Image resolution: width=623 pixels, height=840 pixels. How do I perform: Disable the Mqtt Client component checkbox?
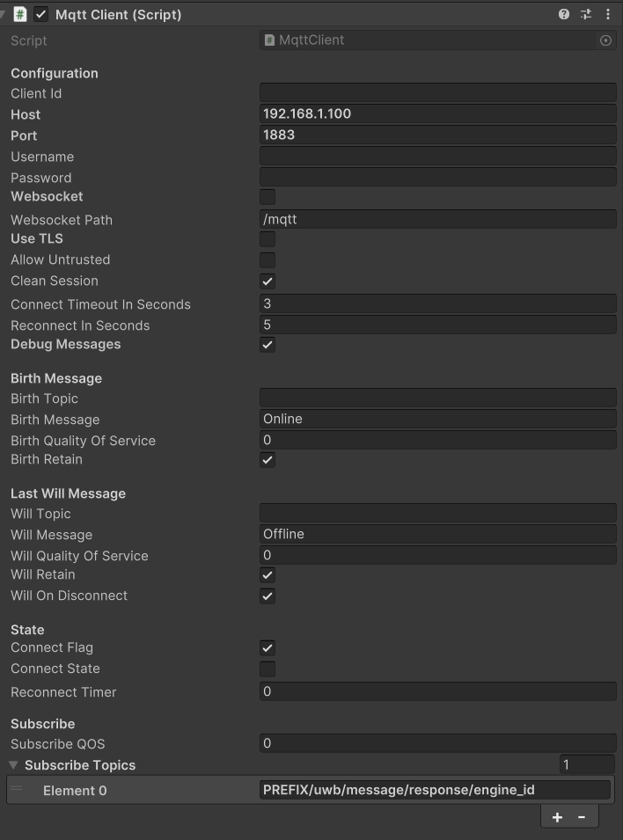coord(41,14)
